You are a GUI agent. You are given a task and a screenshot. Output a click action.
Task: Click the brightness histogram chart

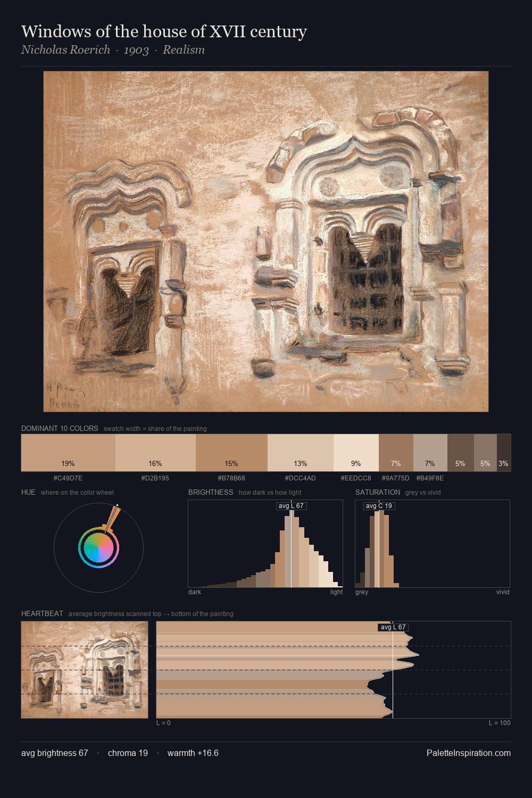(265, 544)
